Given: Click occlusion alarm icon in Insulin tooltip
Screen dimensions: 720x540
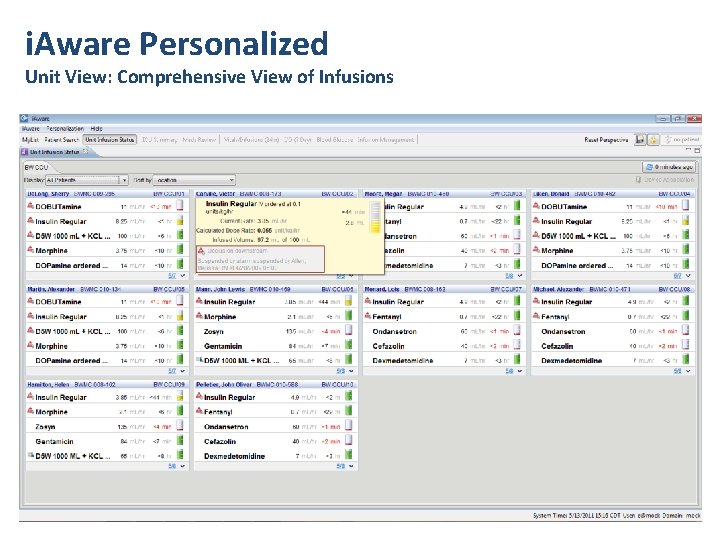Looking at the screenshot, I should 201,251.
